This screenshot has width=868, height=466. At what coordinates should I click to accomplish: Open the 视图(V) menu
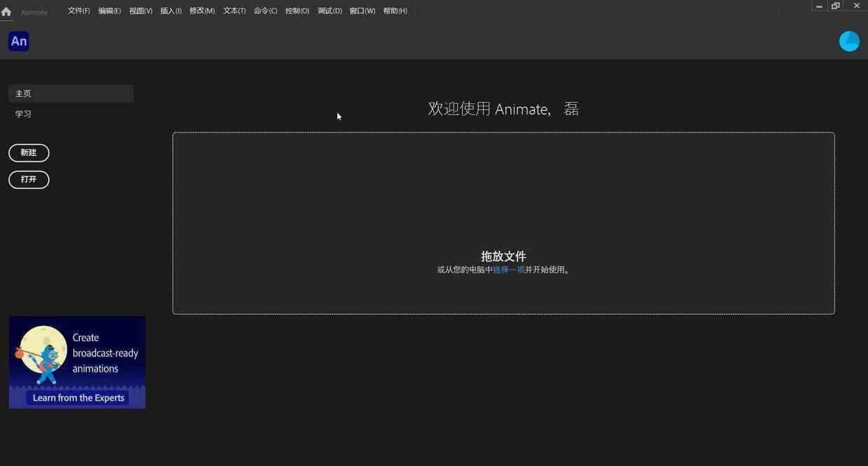point(141,11)
